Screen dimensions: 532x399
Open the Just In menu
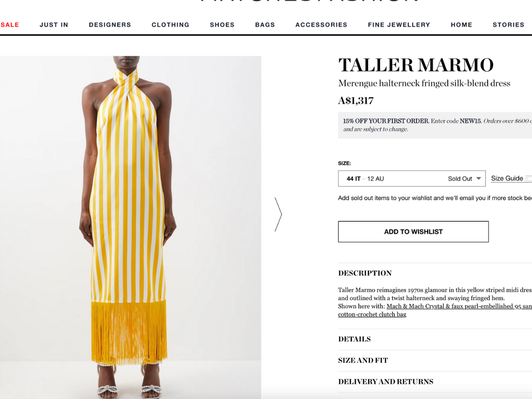(54, 25)
